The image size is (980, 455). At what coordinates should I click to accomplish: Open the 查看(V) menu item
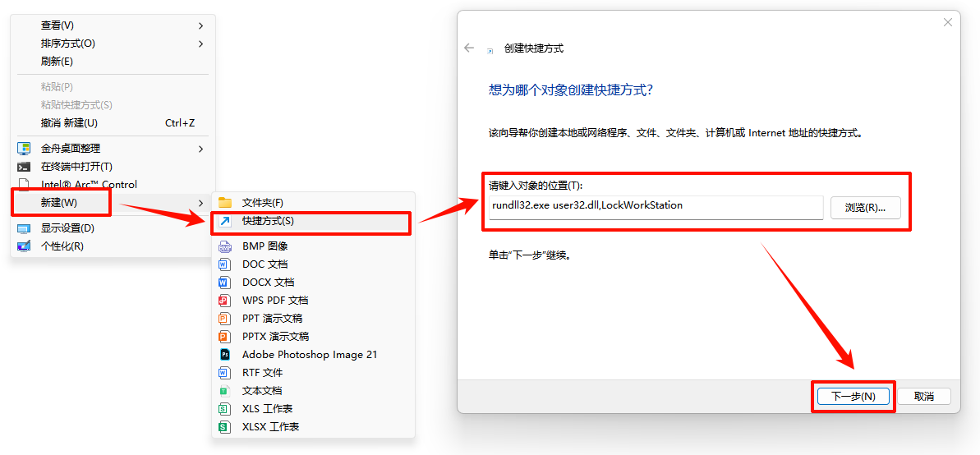(x=113, y=25)
